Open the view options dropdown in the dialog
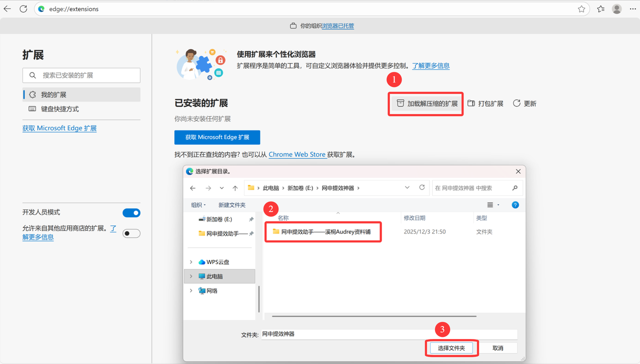Screen dimensions: 640x364 click(492, 204)
